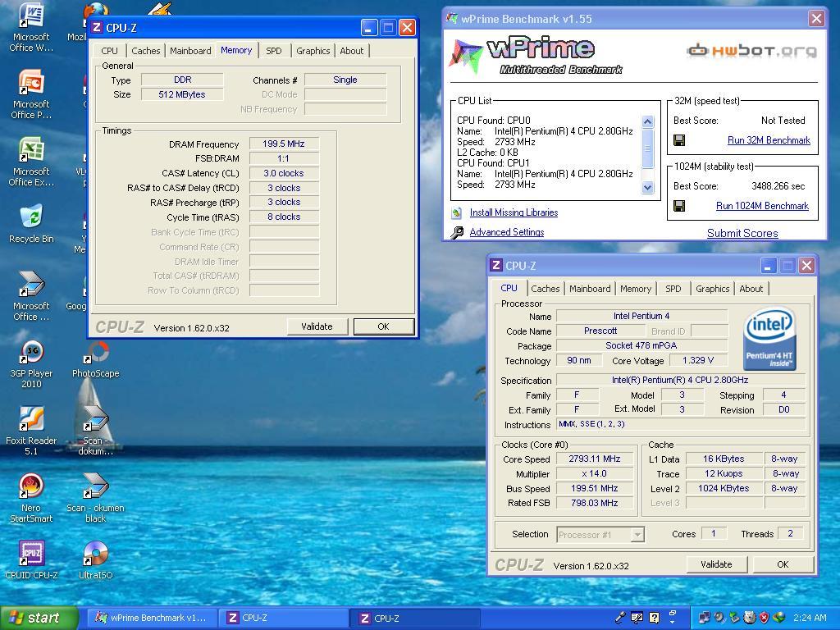Click the Size value 512 MBytes
Image resolution: width=840 pixels, height=630 pixels.
coord(182,95)
